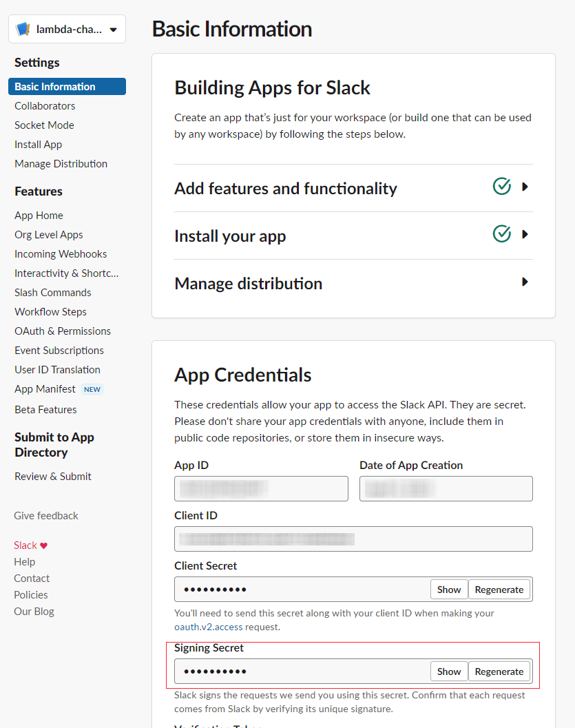Click the Basic Information page title
This screenshot has height=728, width=575.
tap(232, 29)
